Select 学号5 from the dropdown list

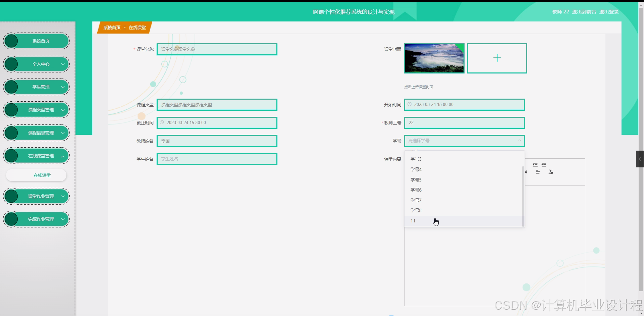point(464,180)
